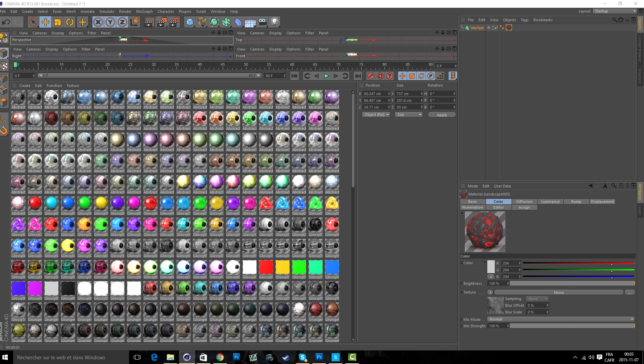Screen dimensions: 644x364
Task: Click the blue deformer icon
Action: tap(238, 22)
